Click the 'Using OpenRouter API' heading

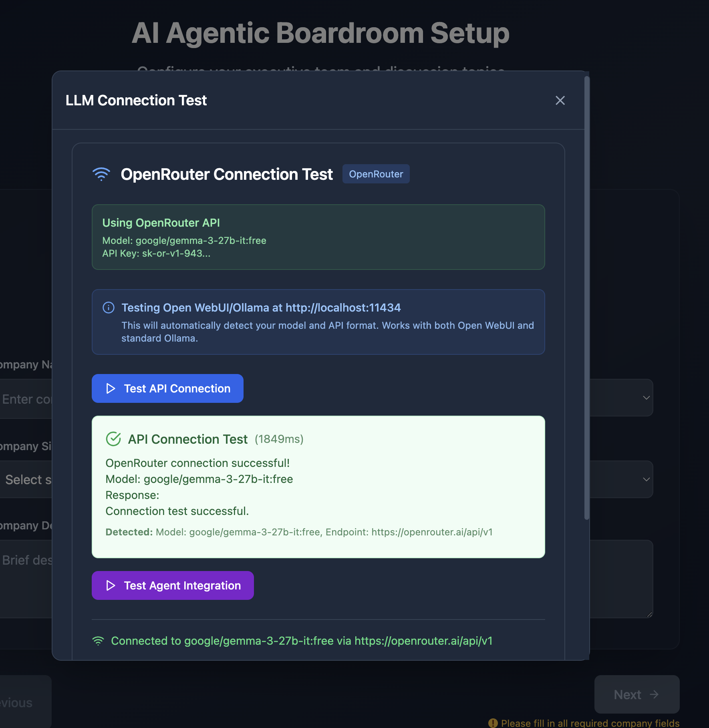[x=161, y=223]
